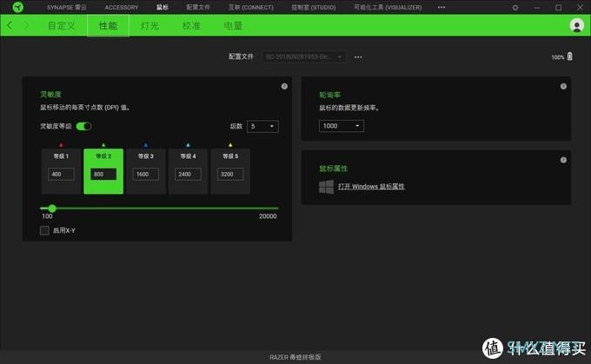591x364 pixels.
Task: Click the 轮询率 section heading
Action: click(x=329, y=95)
